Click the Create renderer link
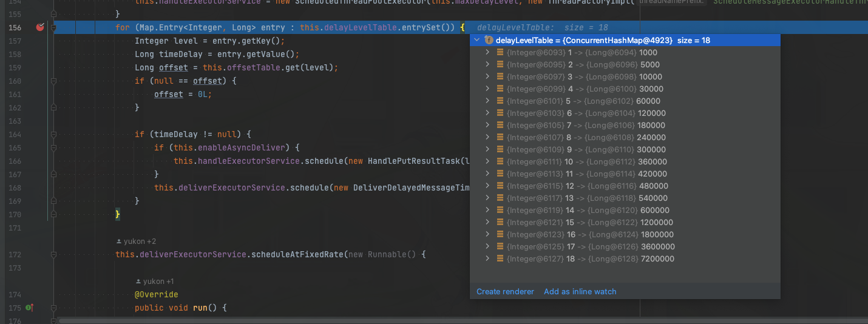868x324 pixels. [x=505, y=292]
